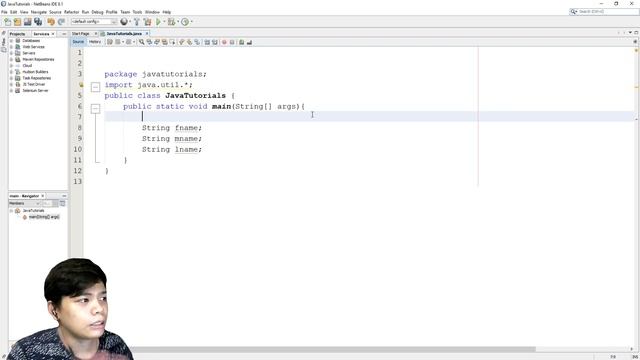Expand the Databases tree node
The height and width of the screenshot is (360, 640).
point(11,41)
